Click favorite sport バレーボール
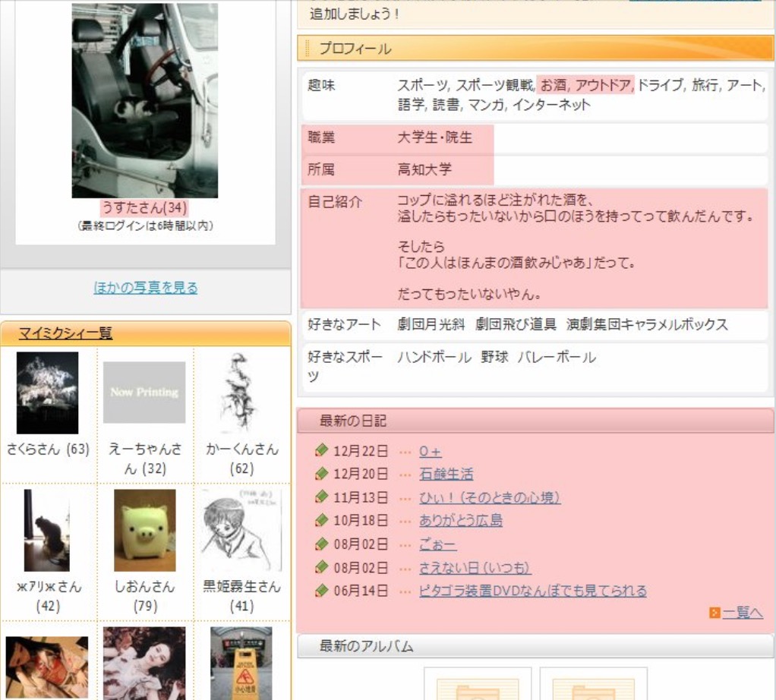 pyautogui.click(x=557, y=357)
